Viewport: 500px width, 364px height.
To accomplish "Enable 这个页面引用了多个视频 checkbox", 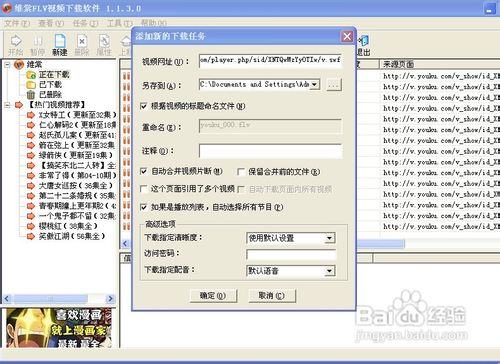I will coord(144,189).
